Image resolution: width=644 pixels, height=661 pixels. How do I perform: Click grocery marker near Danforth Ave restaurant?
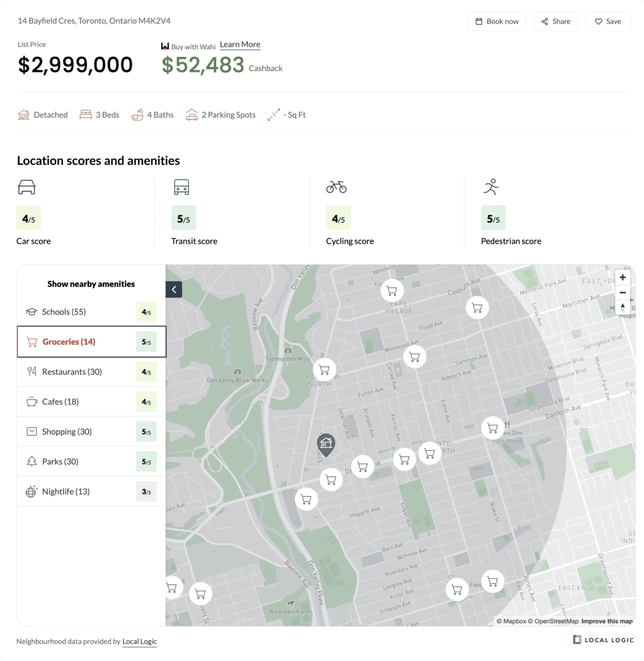[x=493, y=428]
